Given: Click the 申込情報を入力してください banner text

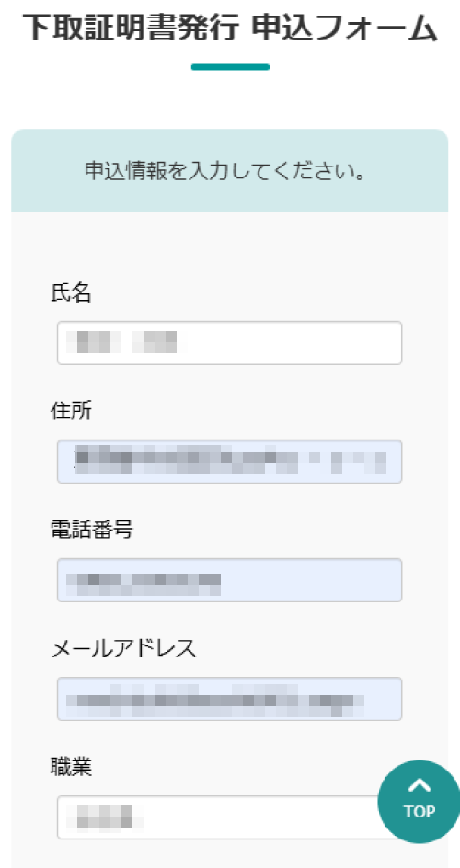Looking at the screenshot, I should pyautogui.click(x=225, y=172).
